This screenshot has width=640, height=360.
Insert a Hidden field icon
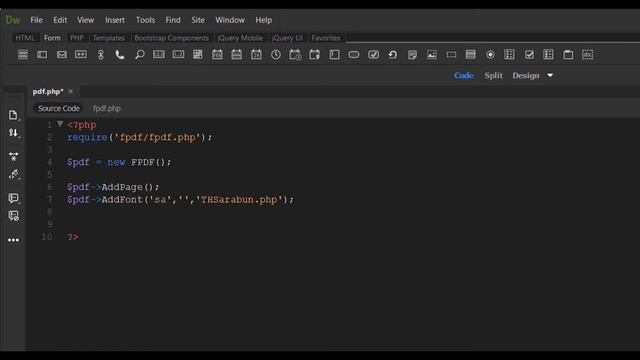[451, 55]
